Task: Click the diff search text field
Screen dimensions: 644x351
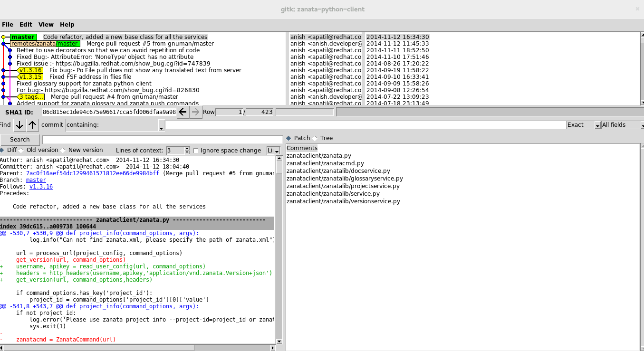Action: [x=162, y=140]
